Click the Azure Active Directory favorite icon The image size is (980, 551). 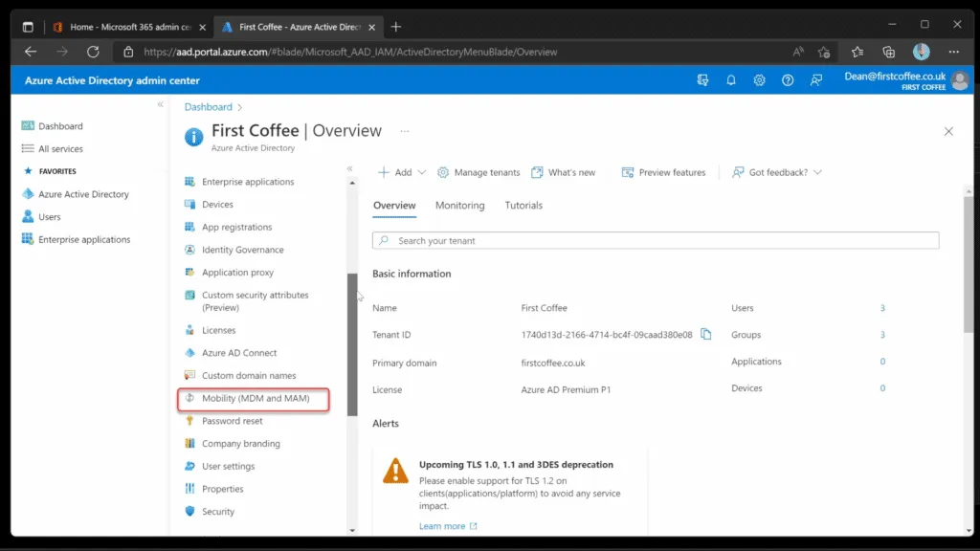pos(28,193)
